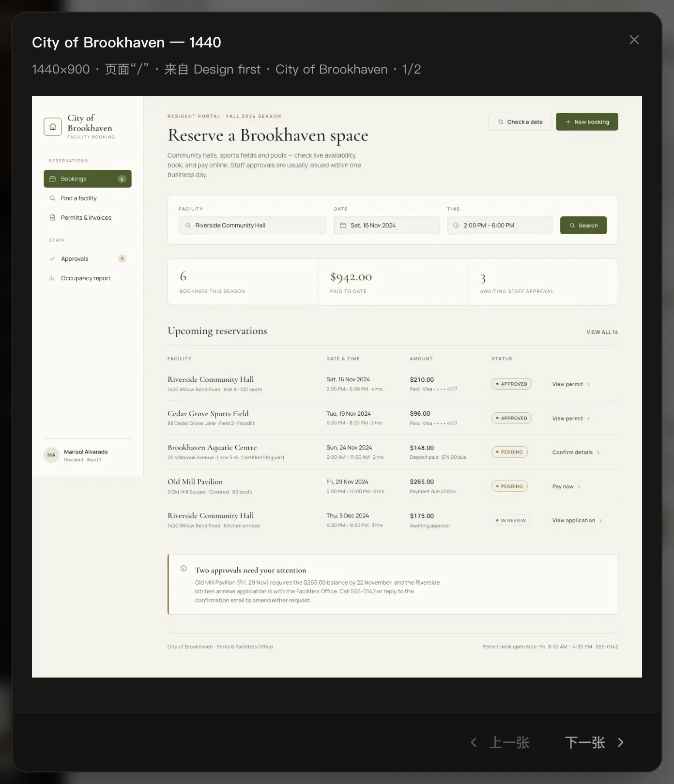
Task: Click the 3 badge beside Approvals
Action: (122, 259)
